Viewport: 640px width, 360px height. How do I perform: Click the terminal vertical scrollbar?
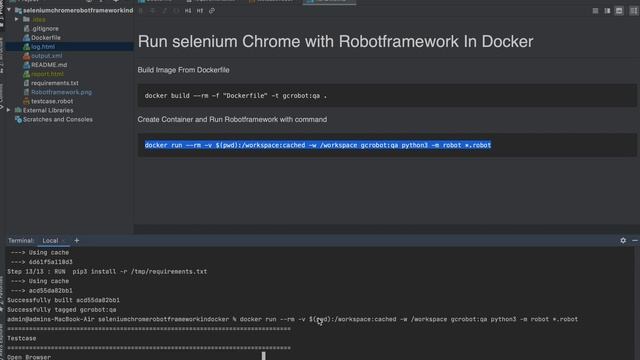coord(637,303)
